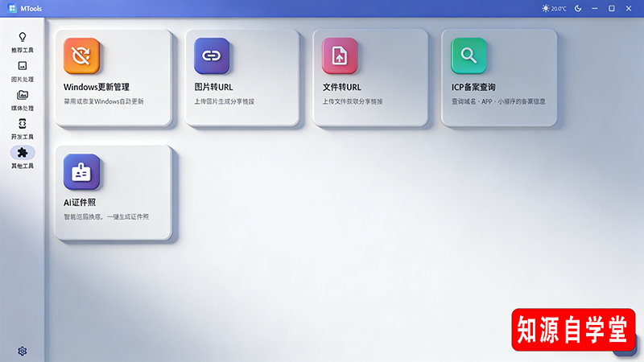Maximize the MTools window
644x362 pixels.
pos(612,8)
